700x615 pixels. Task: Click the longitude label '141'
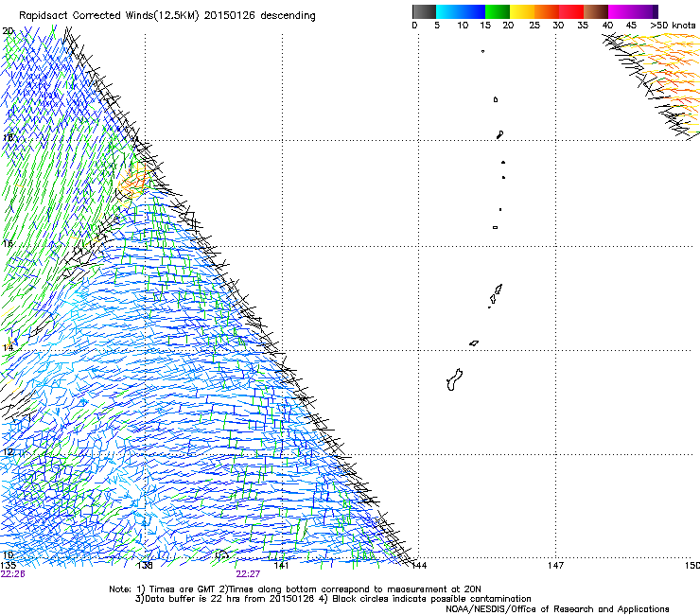point(281,566)
